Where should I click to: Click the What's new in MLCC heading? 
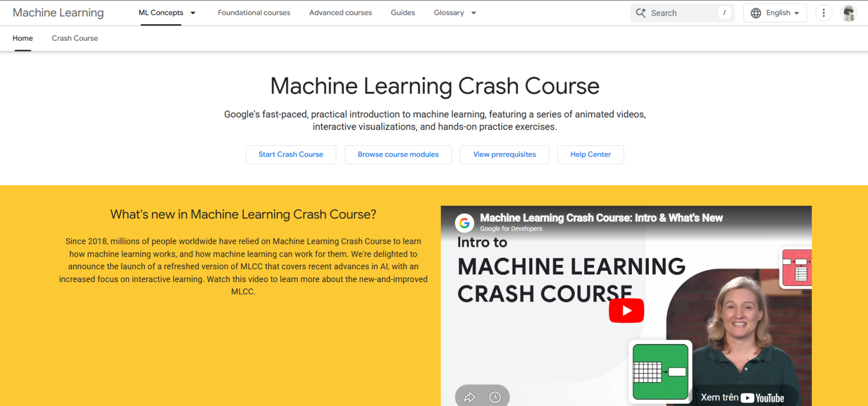pyautogui.click(x=243, y=214)
